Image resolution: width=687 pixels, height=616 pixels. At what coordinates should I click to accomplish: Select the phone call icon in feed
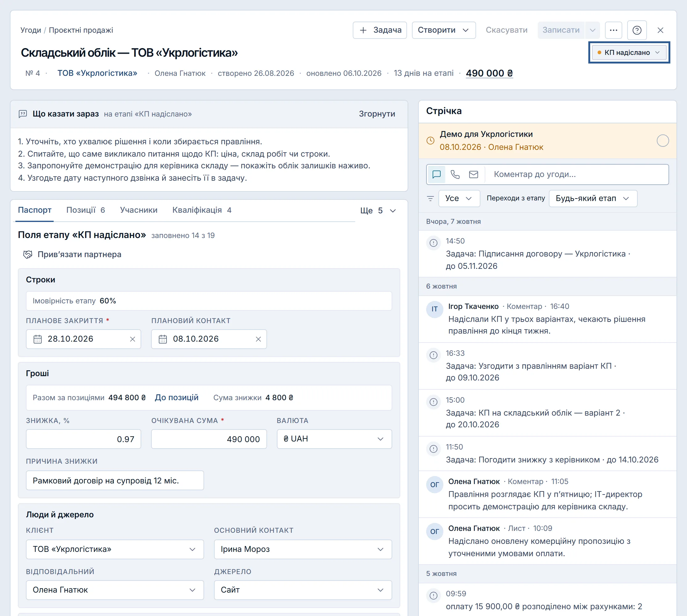pyautogui.click(x=455, y=174)
